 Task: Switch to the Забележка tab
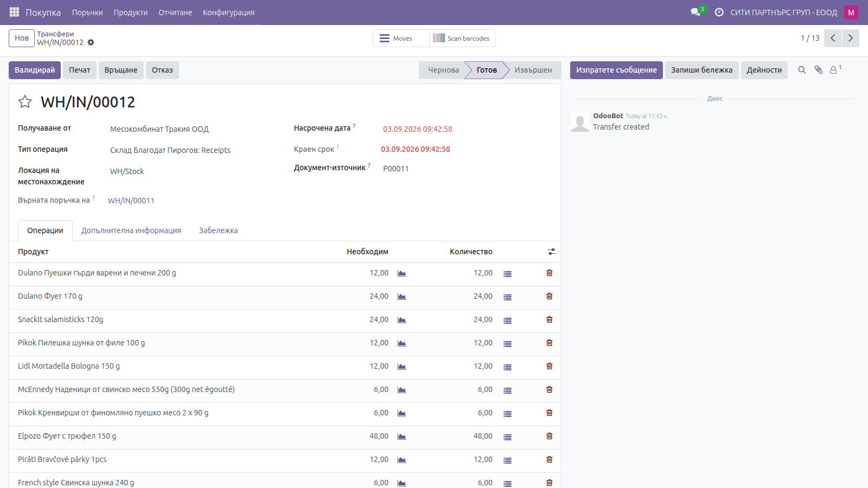pyautogui.click(x=219, y=230)
